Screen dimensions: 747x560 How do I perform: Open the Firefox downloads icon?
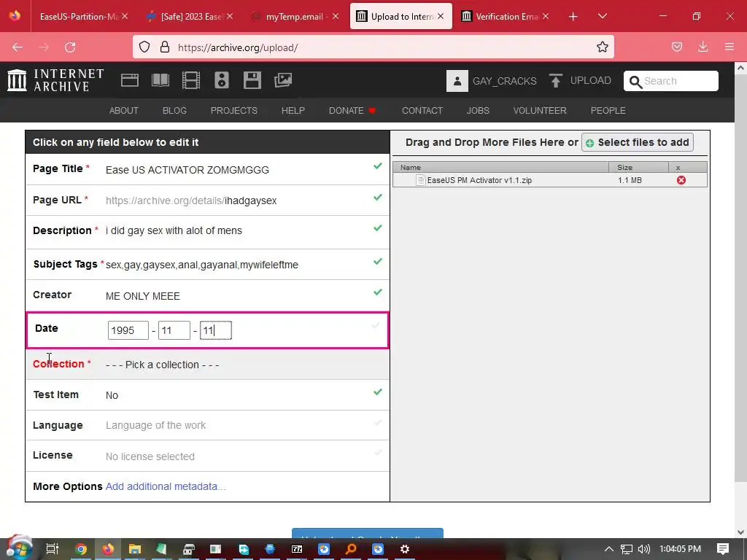[x=703, y=47]
